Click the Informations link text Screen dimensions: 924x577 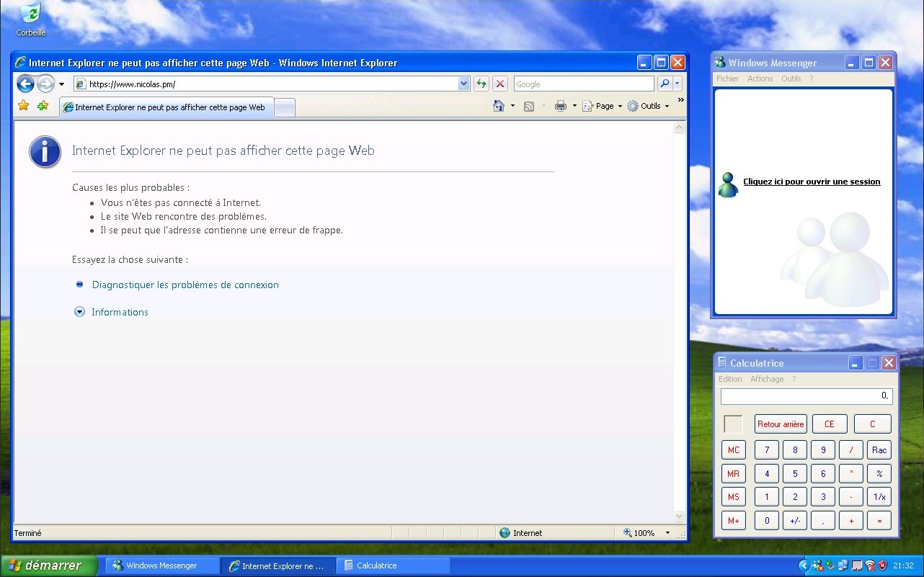coord(120,312)
